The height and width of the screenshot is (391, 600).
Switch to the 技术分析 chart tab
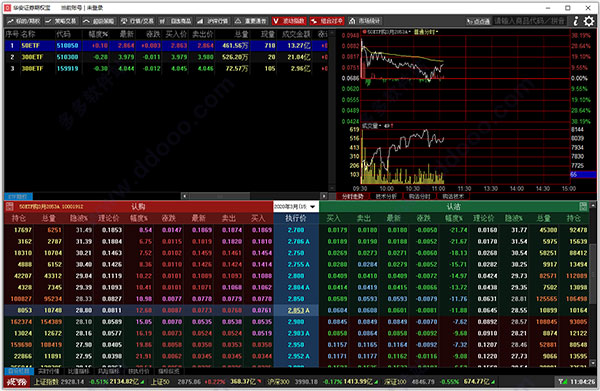(386, 196)
